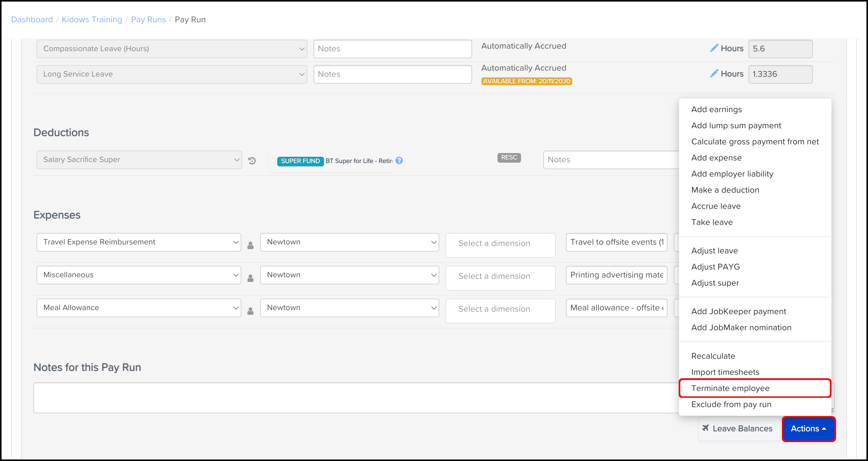Open Leave Balances with airplane icon
Viewport: 868px width, 461px height.
click(737, 428)
